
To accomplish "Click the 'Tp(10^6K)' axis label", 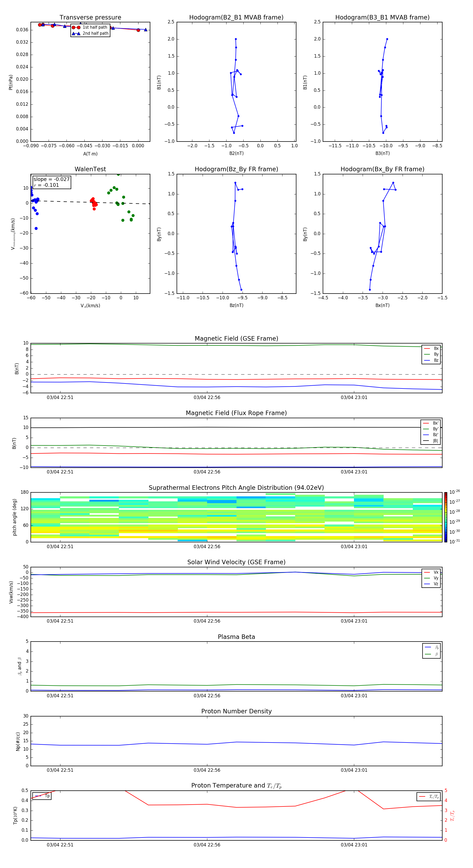I will pos(16,815).
